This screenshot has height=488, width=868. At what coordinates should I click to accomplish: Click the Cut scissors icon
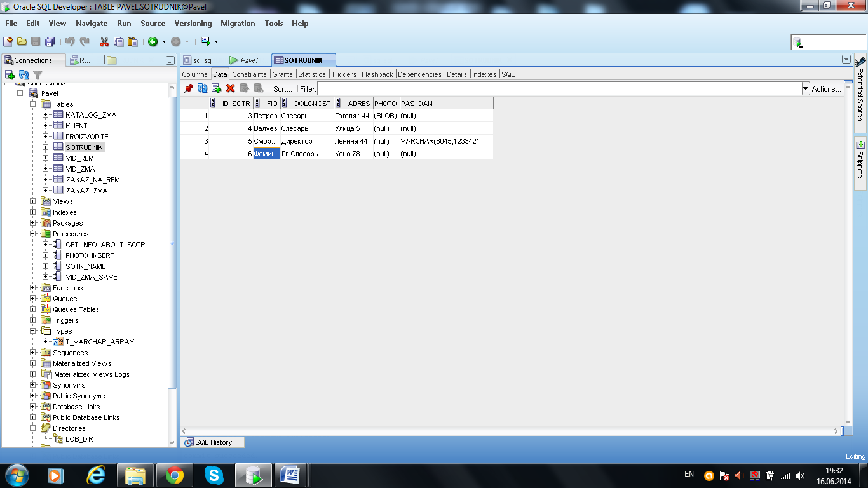[x=104, y=41]
